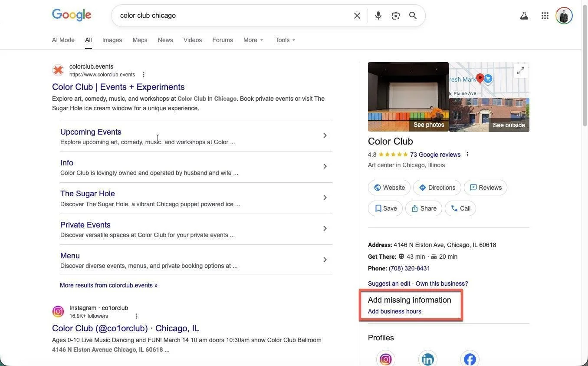Viewport: 588px width, 366px height.
Task: Open the Tools dropdown
Action: (286, 40)
